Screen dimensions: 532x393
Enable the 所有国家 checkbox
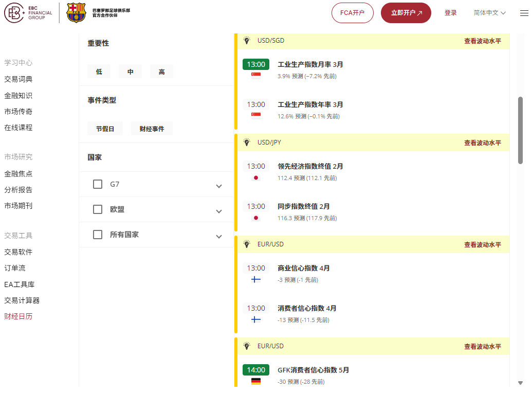(98, 235)
